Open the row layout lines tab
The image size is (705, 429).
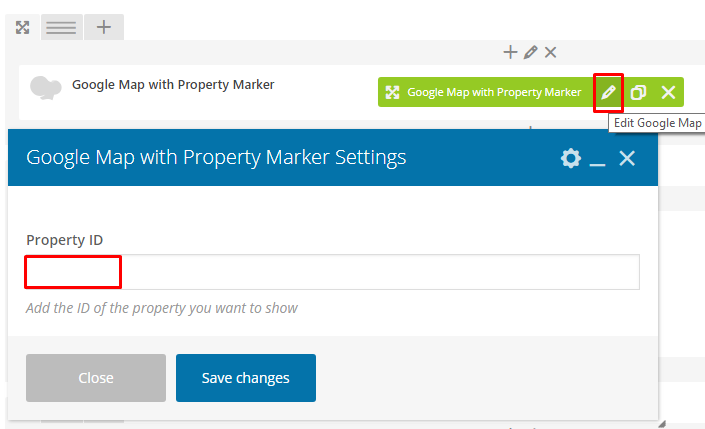tap(61, 27)
